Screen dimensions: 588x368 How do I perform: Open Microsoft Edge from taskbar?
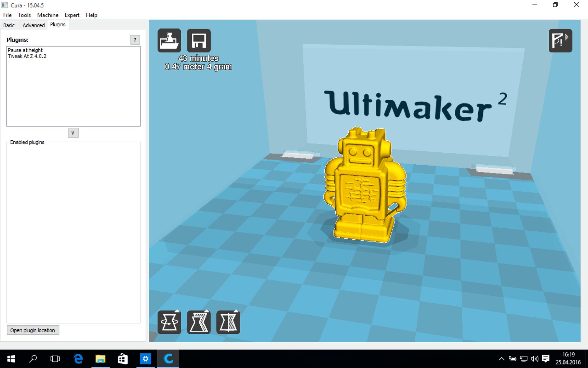pyautogui.click(x=78, y=359)
